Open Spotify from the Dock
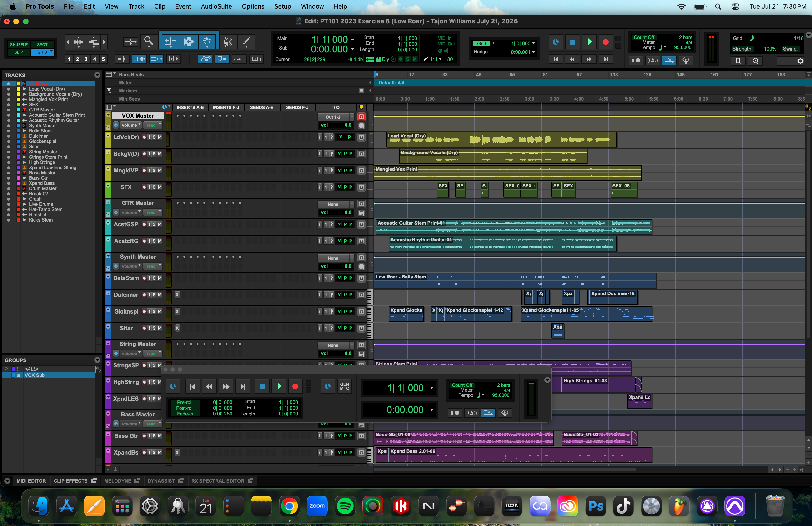 [345, 506]
